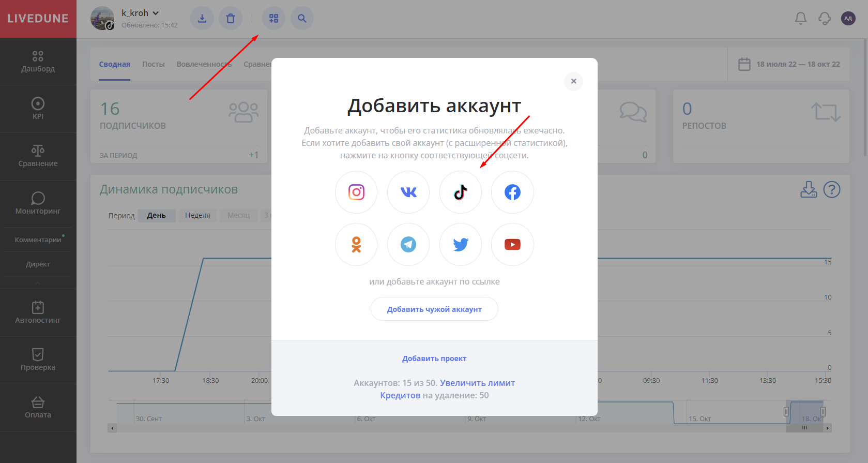The height and width of the screenshot is (463, 868).
Task: Add a Telegram account
Action: coord(408,244)
